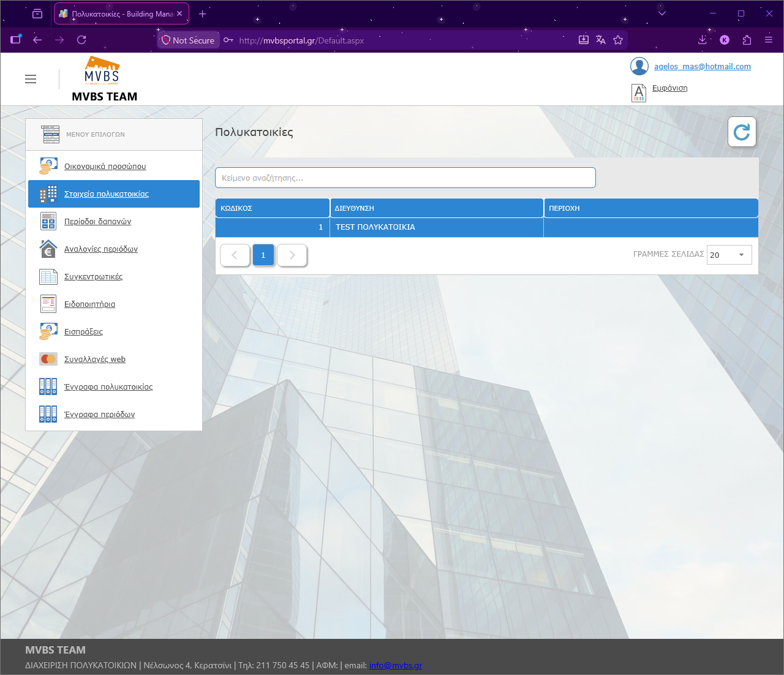This screenshot has height=675, width=784.
Task: Click the info@mvbs.gr footer email link
Action: click(396, 665)
